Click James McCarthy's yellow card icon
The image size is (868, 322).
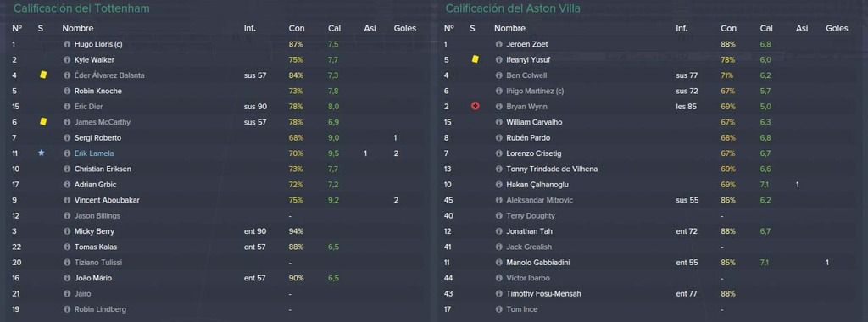(43, 122)
